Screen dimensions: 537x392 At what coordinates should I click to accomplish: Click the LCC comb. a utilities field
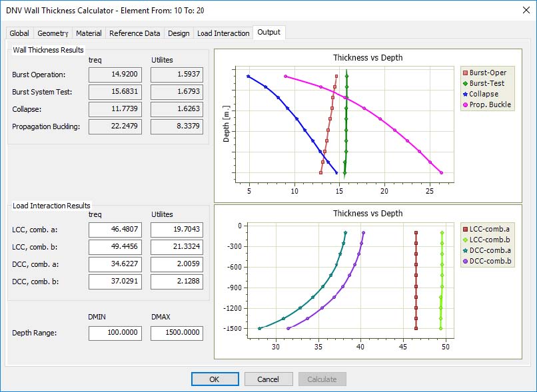[177, 230]
